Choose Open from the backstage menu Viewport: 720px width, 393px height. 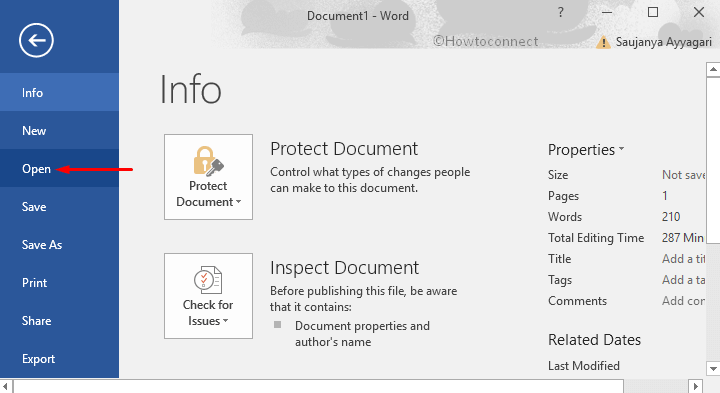[x=59, y=168]
